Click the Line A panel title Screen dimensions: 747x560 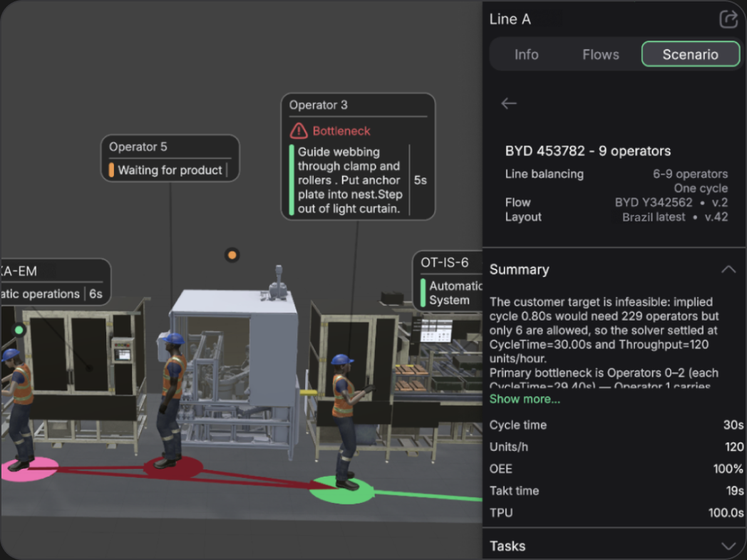pyautogui.click(x=510, y=19)
